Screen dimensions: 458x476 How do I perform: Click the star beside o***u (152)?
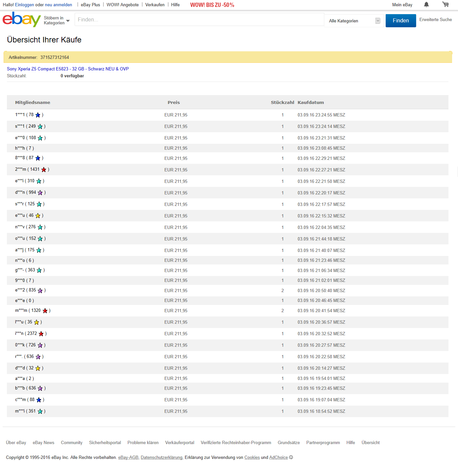pyautogui.click(x=40, y=239)
